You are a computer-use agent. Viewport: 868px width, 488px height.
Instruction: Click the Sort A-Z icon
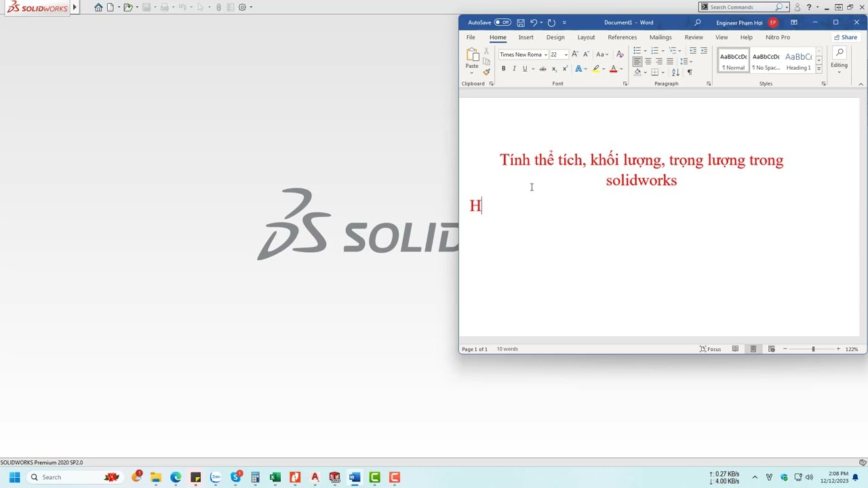click(x=675, y=72)
